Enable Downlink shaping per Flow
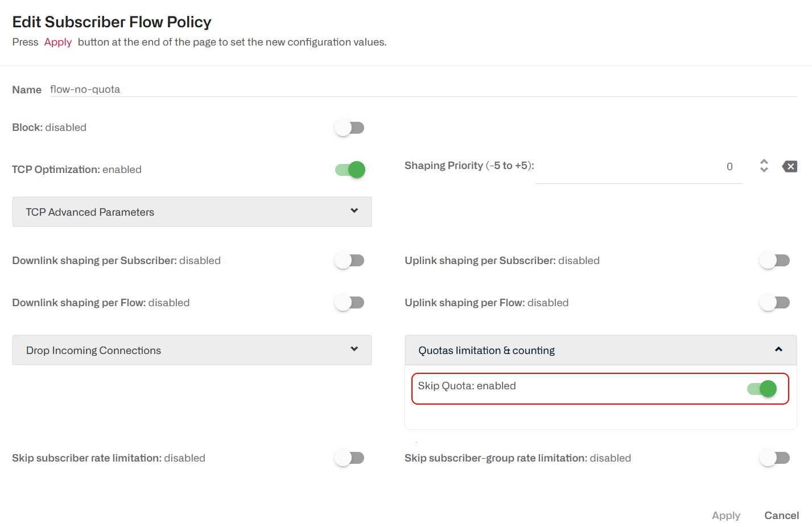Screen dimensions: 812x527 [349, 303]
